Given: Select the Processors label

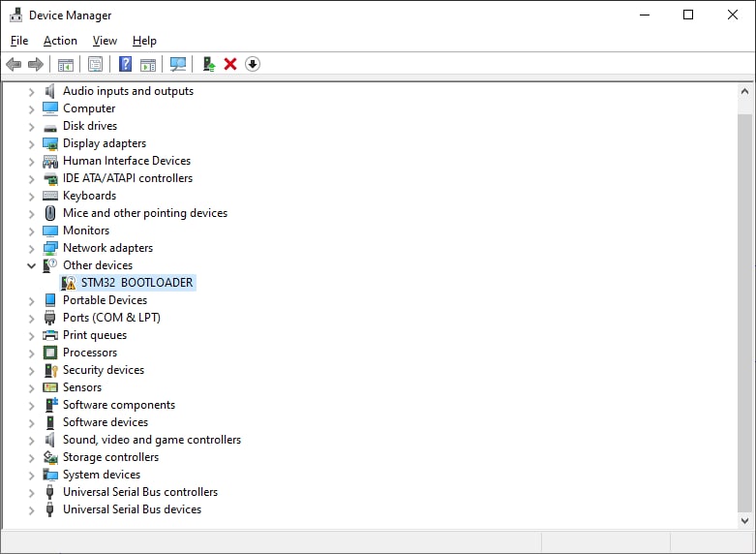Looking at the screenshot, I should [90, 353].
